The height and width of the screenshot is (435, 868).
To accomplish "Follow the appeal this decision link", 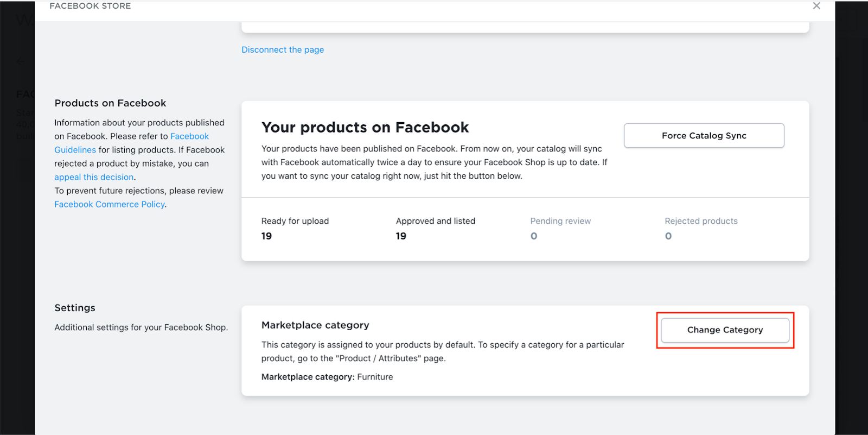I will pos(94,177).
